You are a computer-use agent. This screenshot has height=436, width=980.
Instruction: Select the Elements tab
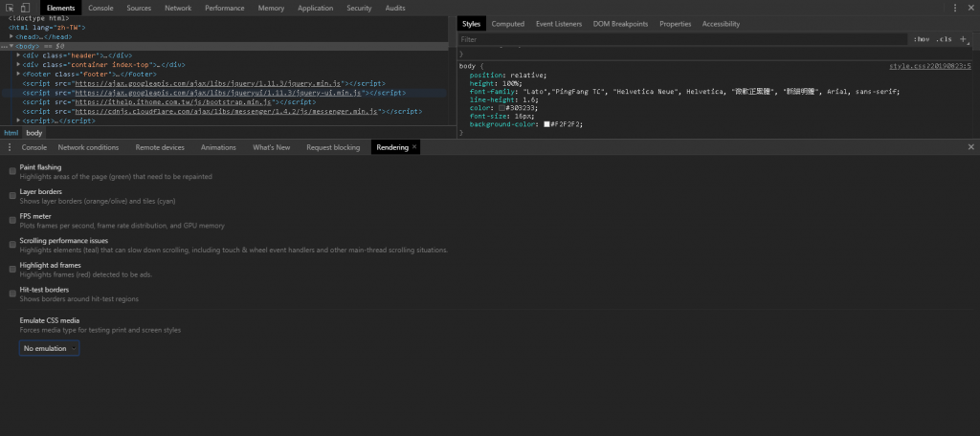point(60,8)
